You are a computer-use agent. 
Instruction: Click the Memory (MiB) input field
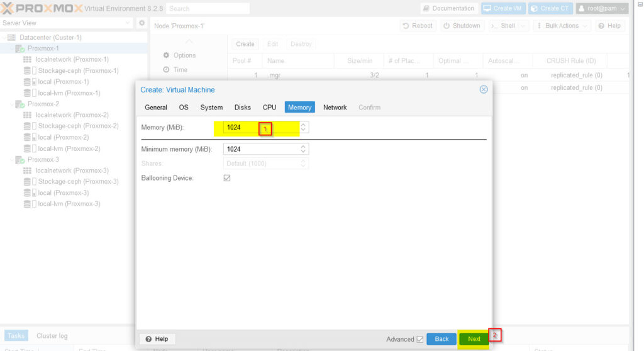[x=260, y=128]
